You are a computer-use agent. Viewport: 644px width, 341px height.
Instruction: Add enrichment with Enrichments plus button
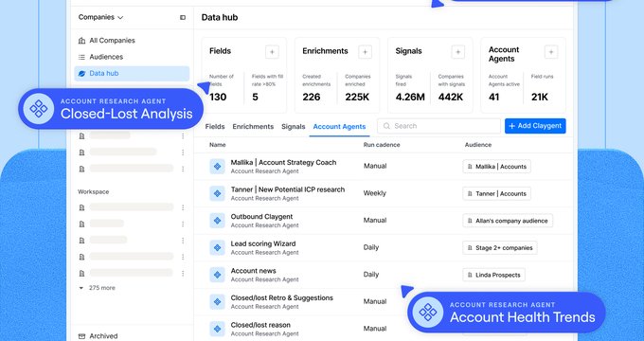pos(366,52)
